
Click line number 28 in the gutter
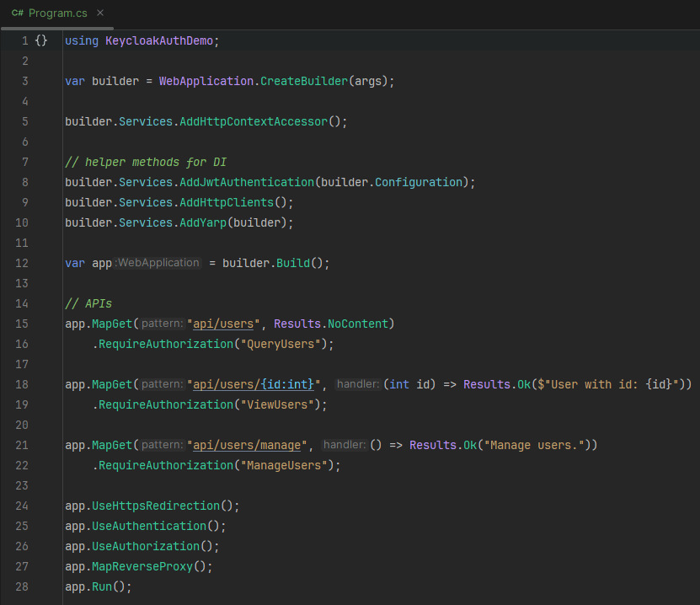point(22,586)
